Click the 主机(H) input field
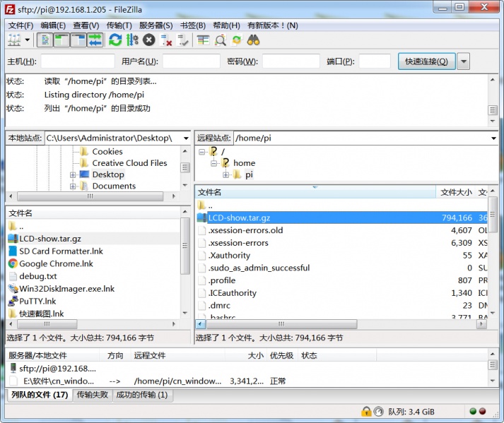 [x=78, y=61]
